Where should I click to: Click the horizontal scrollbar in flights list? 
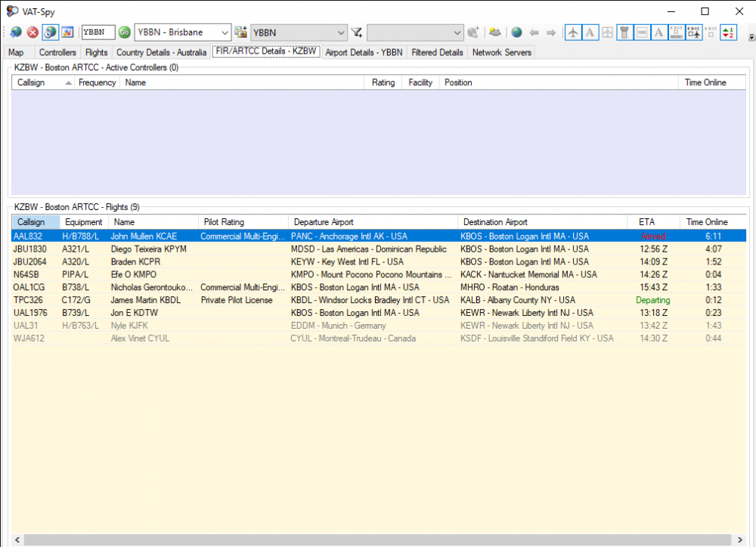[x=378, y=539]
